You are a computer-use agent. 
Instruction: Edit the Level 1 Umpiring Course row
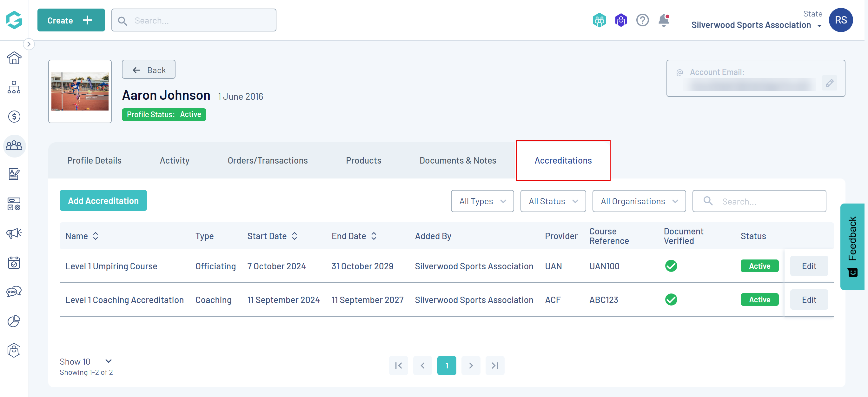tap(809, 266)
